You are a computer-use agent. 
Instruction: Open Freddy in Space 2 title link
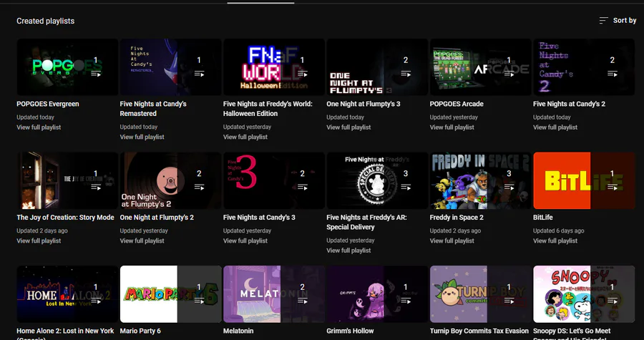click(457, 217)
